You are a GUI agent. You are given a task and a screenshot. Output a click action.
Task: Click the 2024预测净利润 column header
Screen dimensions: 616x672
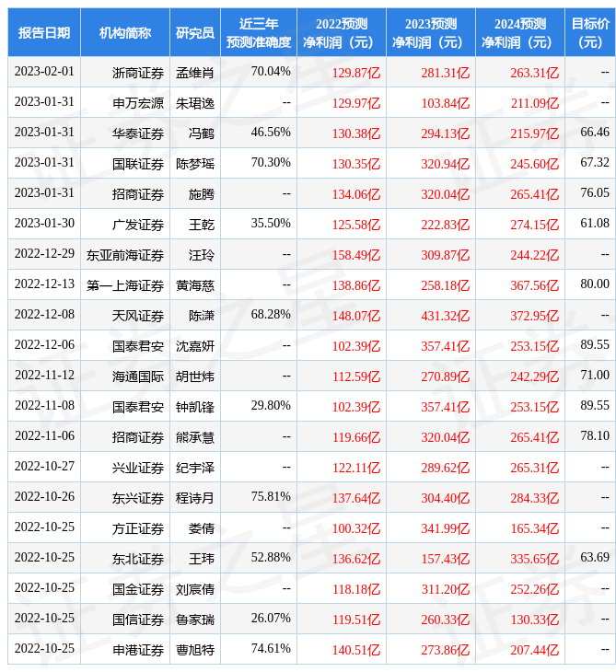(x=519, y=32)
